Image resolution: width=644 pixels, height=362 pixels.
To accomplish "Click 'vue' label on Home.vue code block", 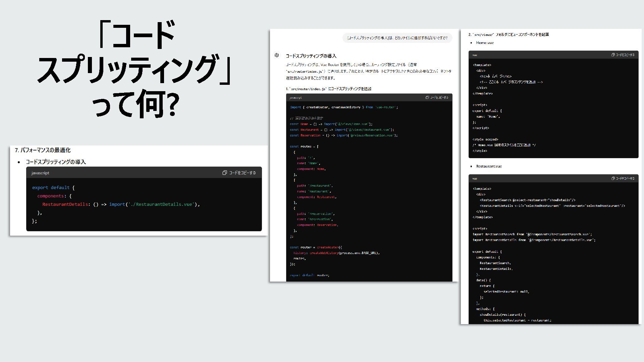I will tap(475, 55).
